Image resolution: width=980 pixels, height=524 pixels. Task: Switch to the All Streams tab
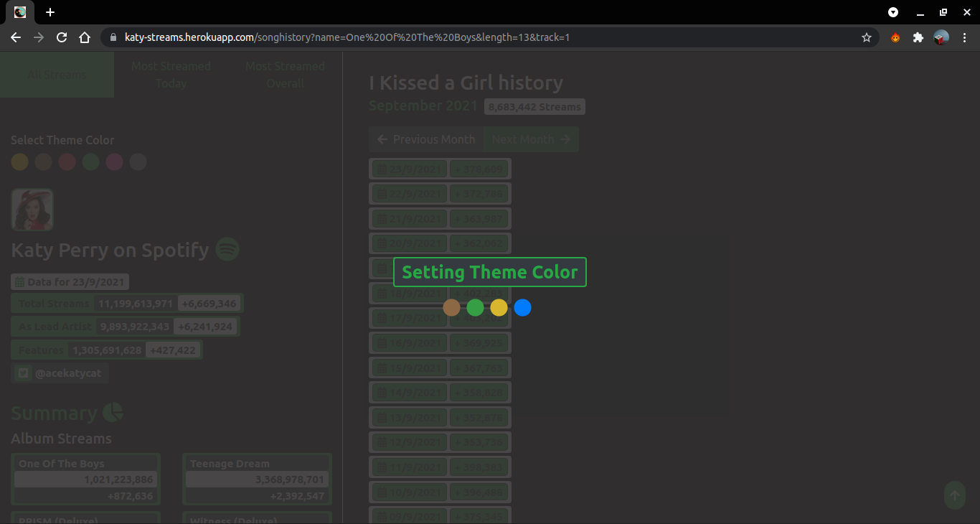click(x=57, y=75)
